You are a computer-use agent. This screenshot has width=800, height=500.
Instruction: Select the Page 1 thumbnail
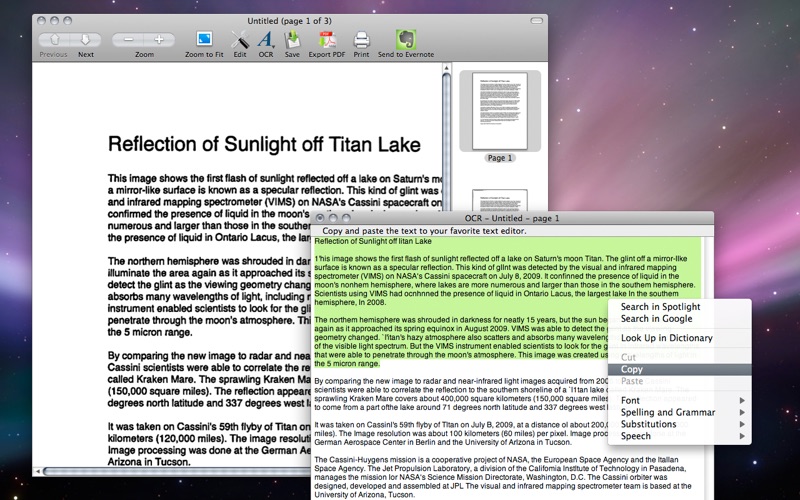coord(500,111)
